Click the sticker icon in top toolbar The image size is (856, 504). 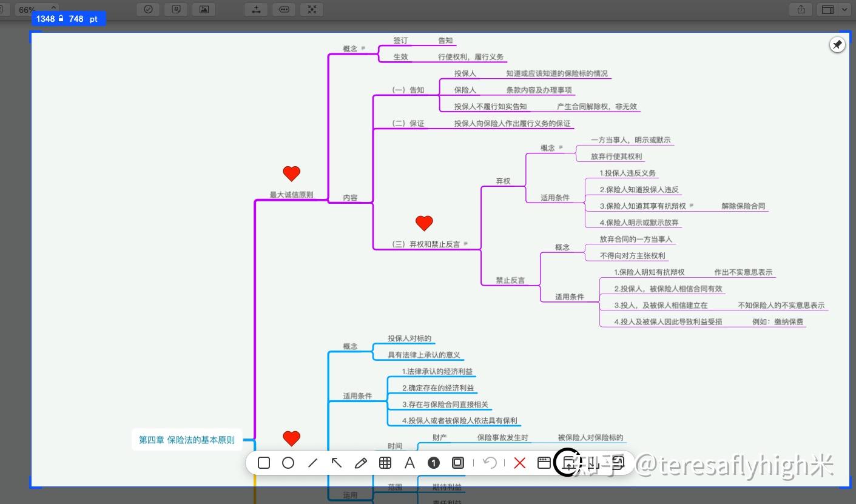[177, 9]
